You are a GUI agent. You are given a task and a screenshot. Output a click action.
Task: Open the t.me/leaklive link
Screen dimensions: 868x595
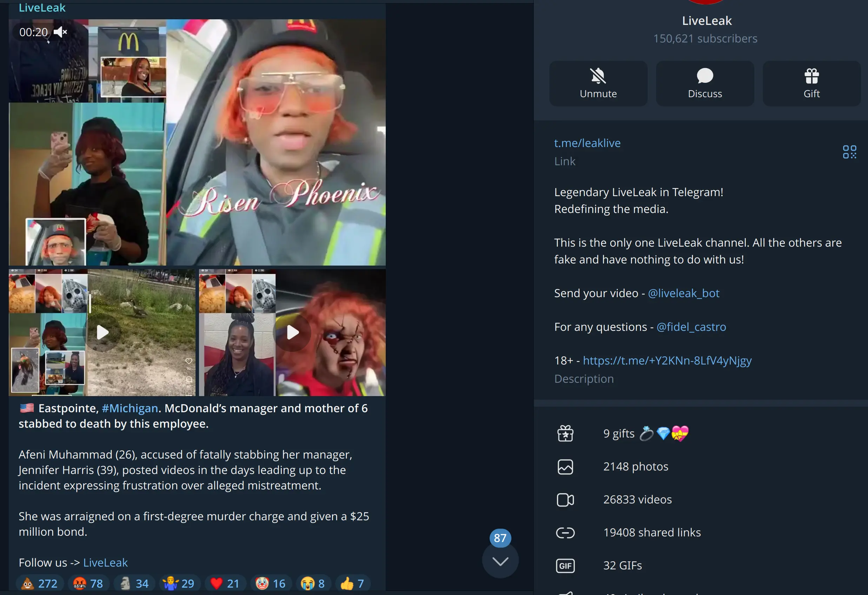click(x=587, y=143)
